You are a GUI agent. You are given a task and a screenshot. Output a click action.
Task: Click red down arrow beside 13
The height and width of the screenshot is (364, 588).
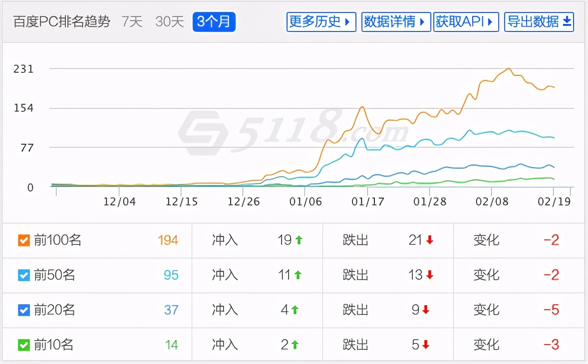click(x=430, y=275)
